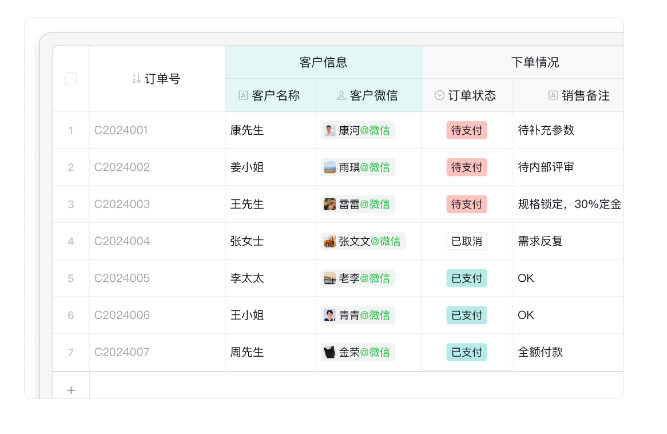Select row number 6

(x=71, y=315)
